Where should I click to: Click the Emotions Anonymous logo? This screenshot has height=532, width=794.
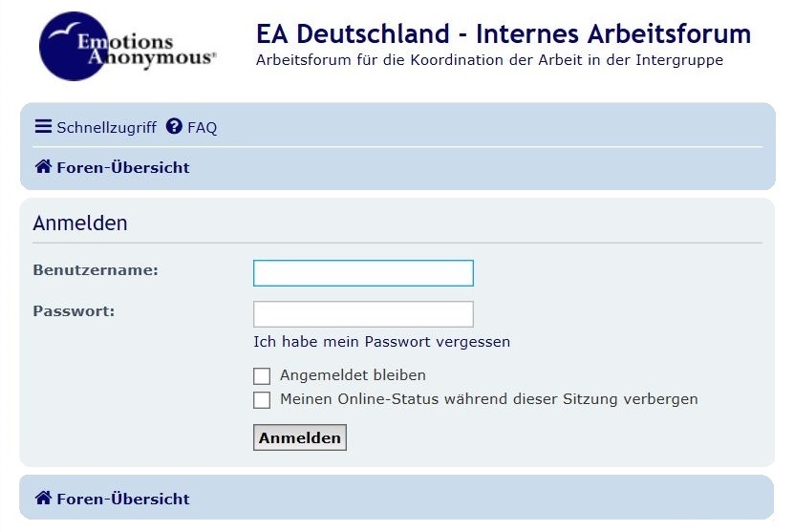127,47
